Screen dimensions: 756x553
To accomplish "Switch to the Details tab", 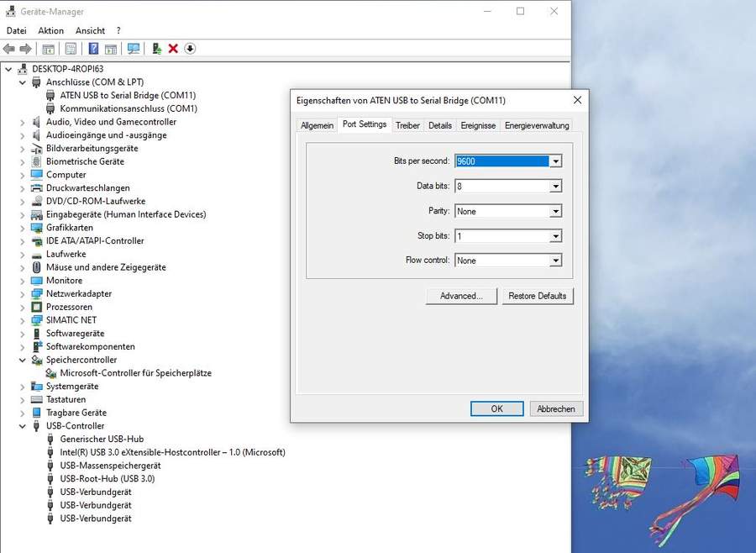I will tap(440, 125).
